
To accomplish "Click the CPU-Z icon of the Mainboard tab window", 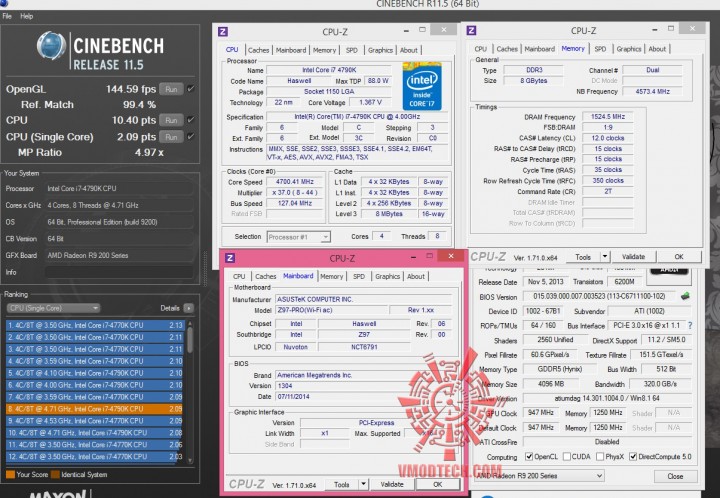I will 230,258.
